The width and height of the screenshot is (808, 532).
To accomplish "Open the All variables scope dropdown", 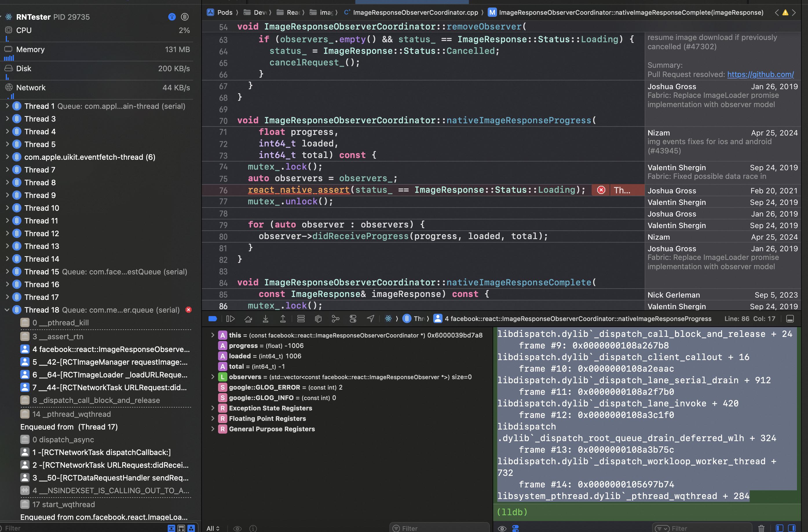I will pyautogui.click(x=213, y=528).
